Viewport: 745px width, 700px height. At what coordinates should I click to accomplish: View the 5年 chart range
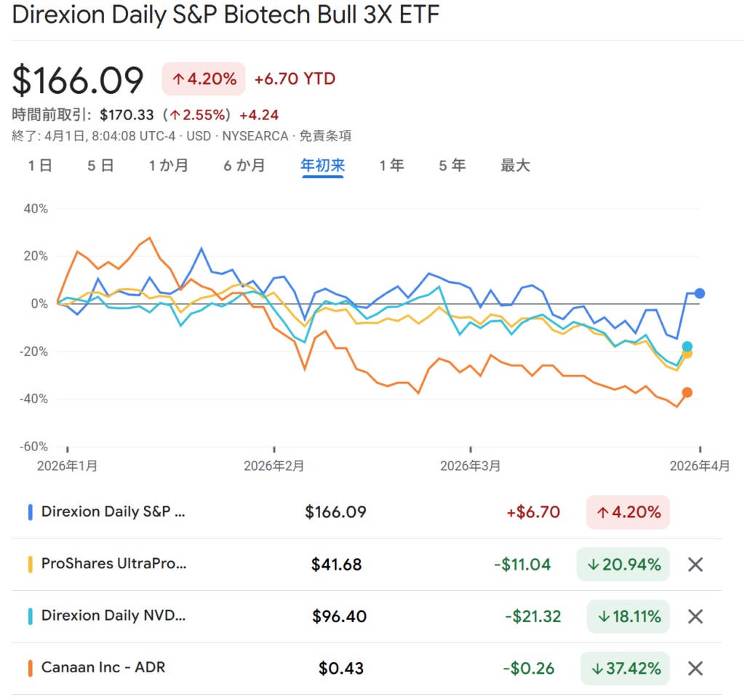click(x=452, y=166)
